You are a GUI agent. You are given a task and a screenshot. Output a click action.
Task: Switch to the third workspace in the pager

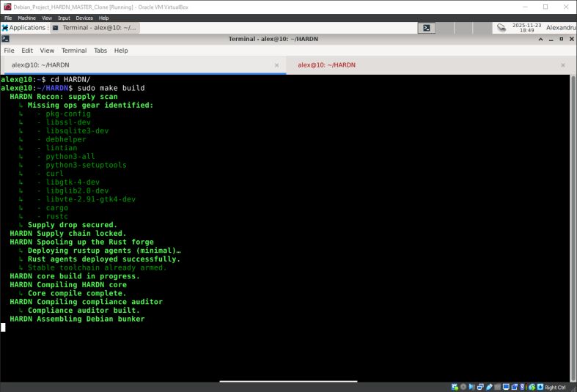[463, 28]
